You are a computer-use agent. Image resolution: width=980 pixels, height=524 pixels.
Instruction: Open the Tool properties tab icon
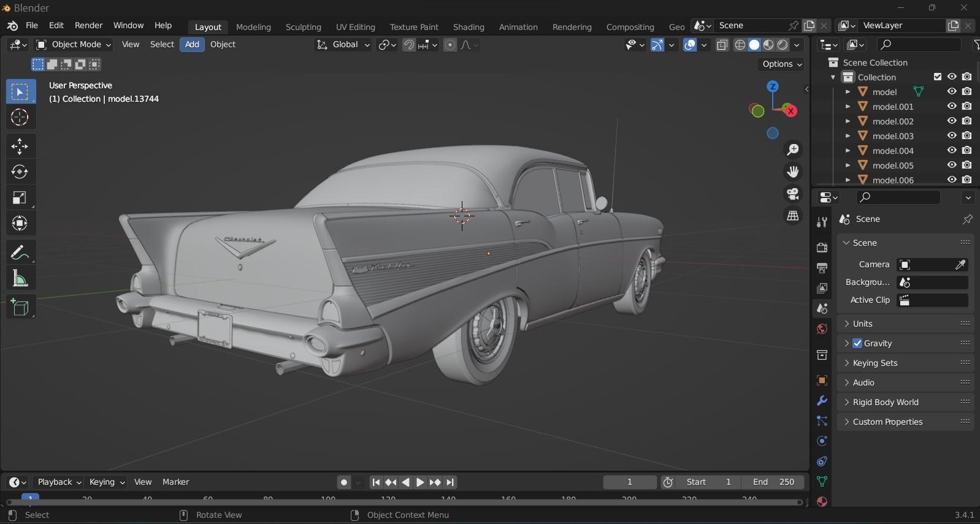(x=822, y=223)
